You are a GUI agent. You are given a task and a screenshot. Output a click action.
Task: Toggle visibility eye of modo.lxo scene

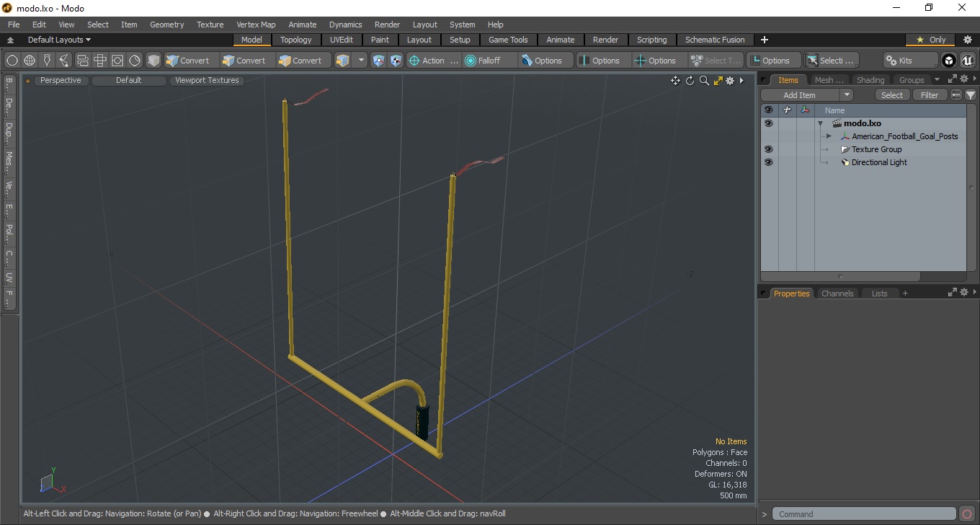point(768,123)
